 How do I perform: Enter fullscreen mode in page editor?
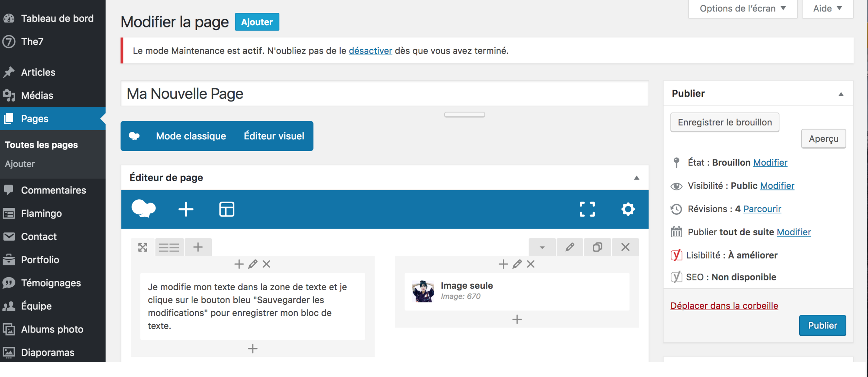[587, 210]
